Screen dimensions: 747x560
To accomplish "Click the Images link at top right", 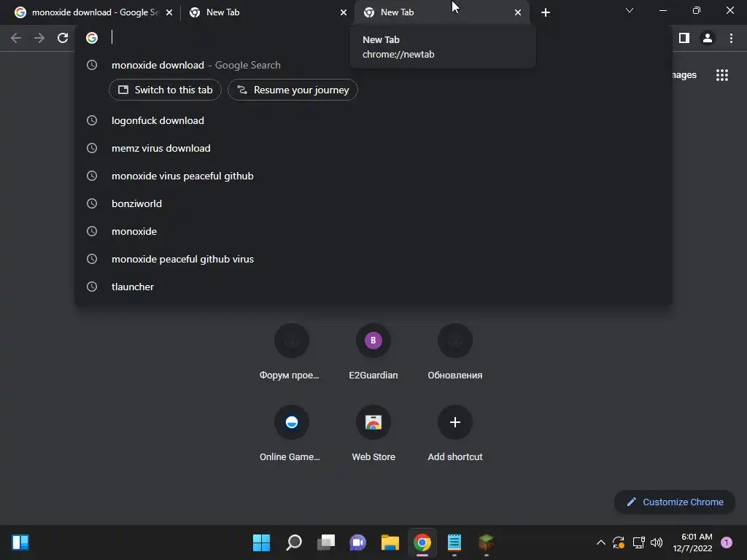I will pos(684,75).
